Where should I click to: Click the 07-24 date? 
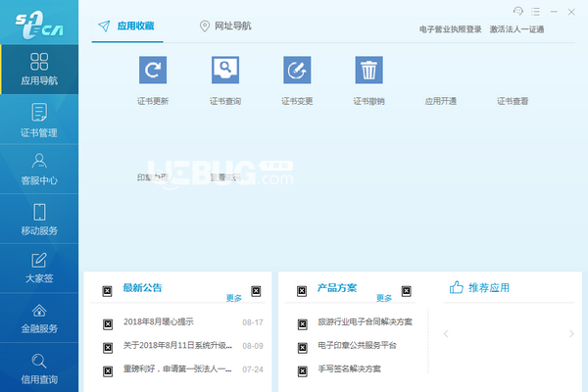(253, 369)
